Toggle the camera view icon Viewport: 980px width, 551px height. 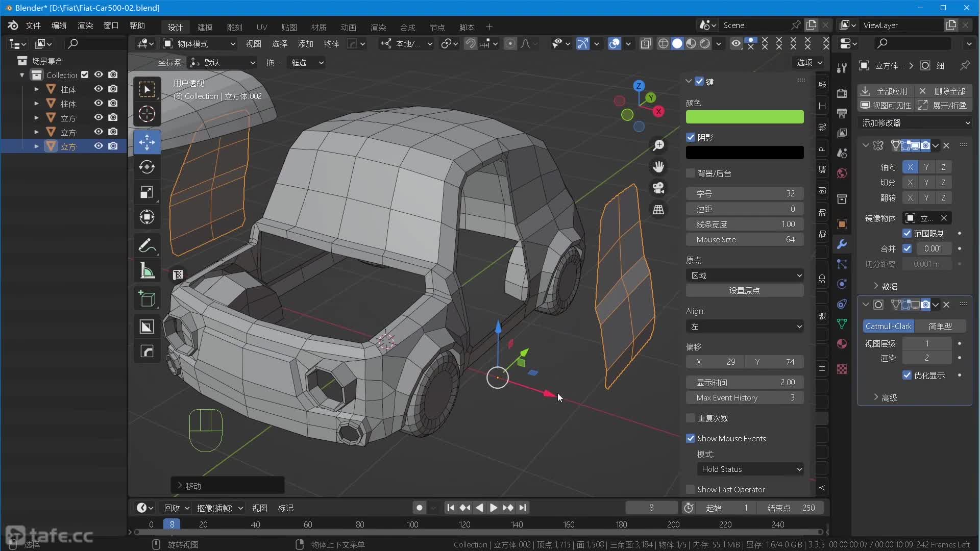(658, 188)
